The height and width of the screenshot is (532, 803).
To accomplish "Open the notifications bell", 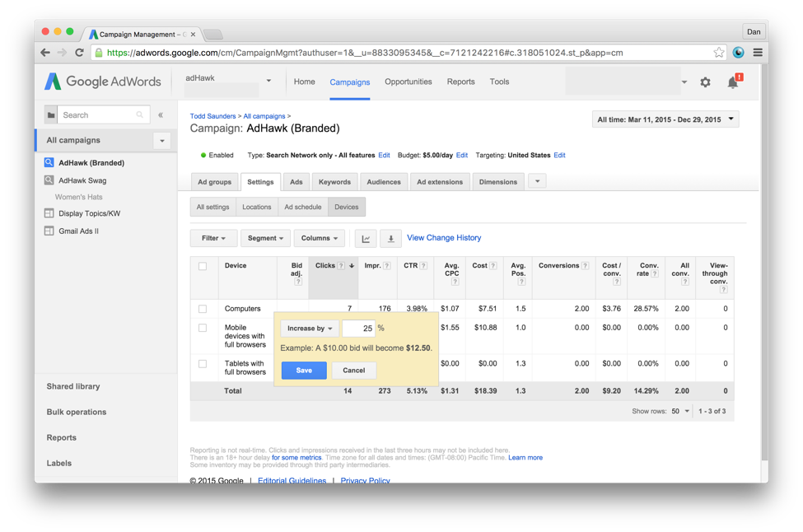I will [x=734, y=82].
